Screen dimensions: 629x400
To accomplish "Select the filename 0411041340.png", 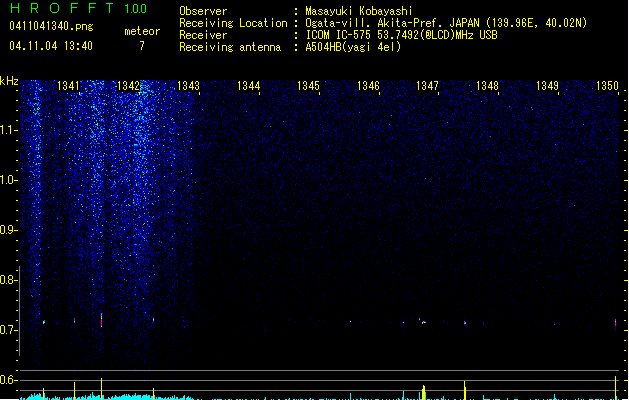I will (x=51, y=26).
